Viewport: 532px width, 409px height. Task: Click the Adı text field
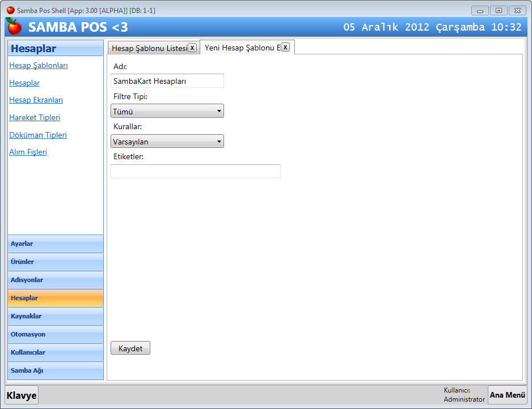pyautogui.click(x=167, y=81)
